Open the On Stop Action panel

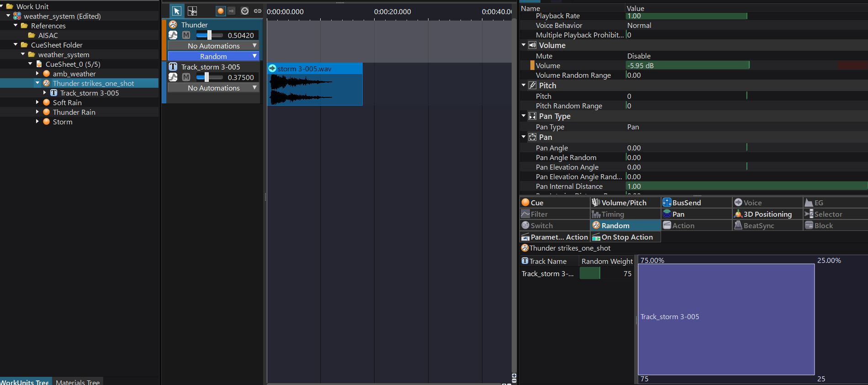point(626,237)
